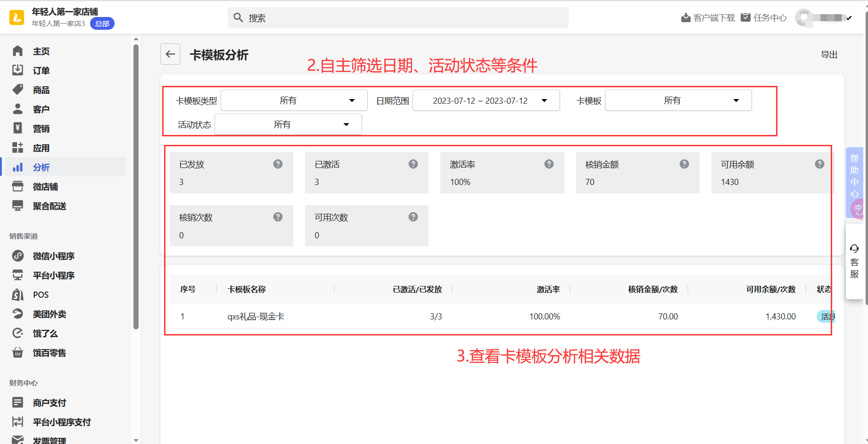The width and height of the screenshot is (868, 444).
Task: Click the orders icon beside 订单
Action: tap(18, 70)
